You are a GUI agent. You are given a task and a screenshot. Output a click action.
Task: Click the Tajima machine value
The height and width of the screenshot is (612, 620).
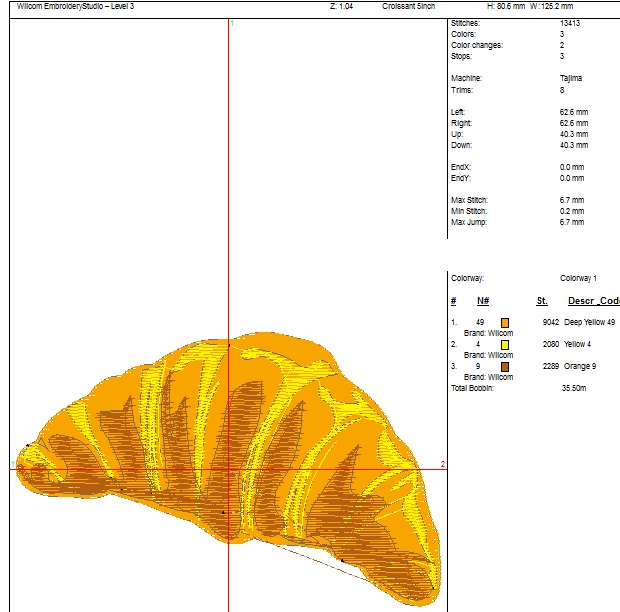coord(570,78)
